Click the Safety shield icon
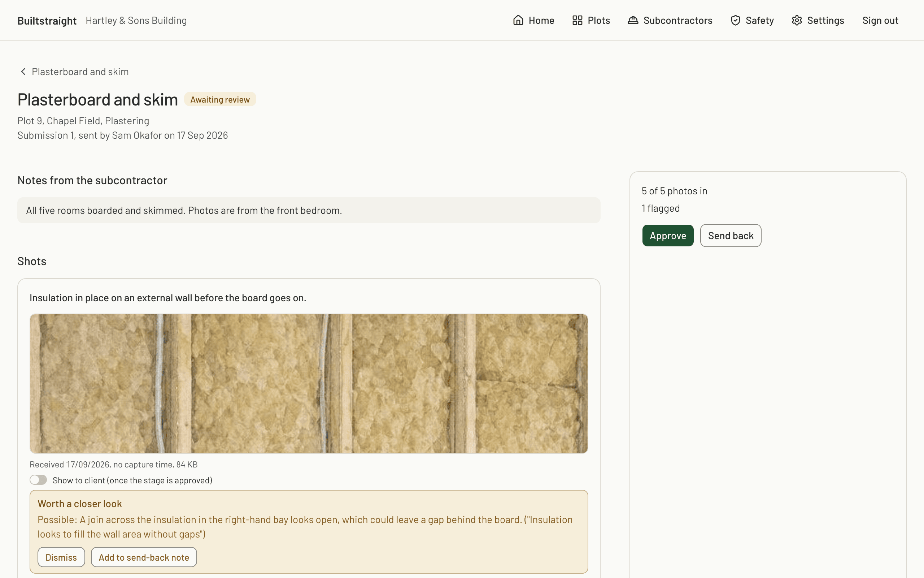The image size is (924, 578). click(735, 20)
